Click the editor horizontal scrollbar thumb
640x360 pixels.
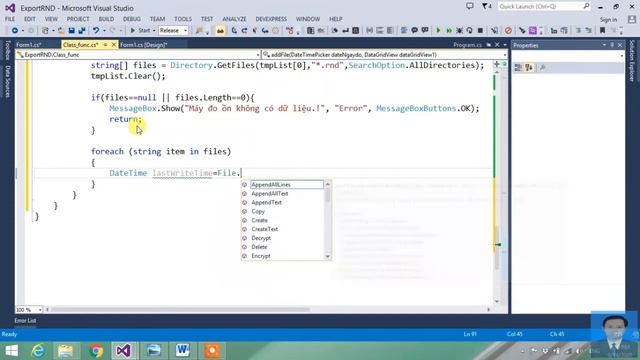(180, 309)
